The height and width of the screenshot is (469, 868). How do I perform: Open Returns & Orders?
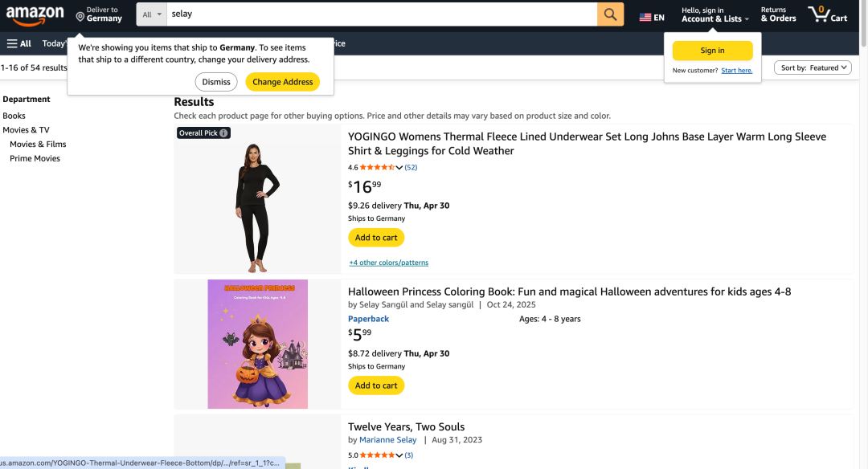coord(778,14)
